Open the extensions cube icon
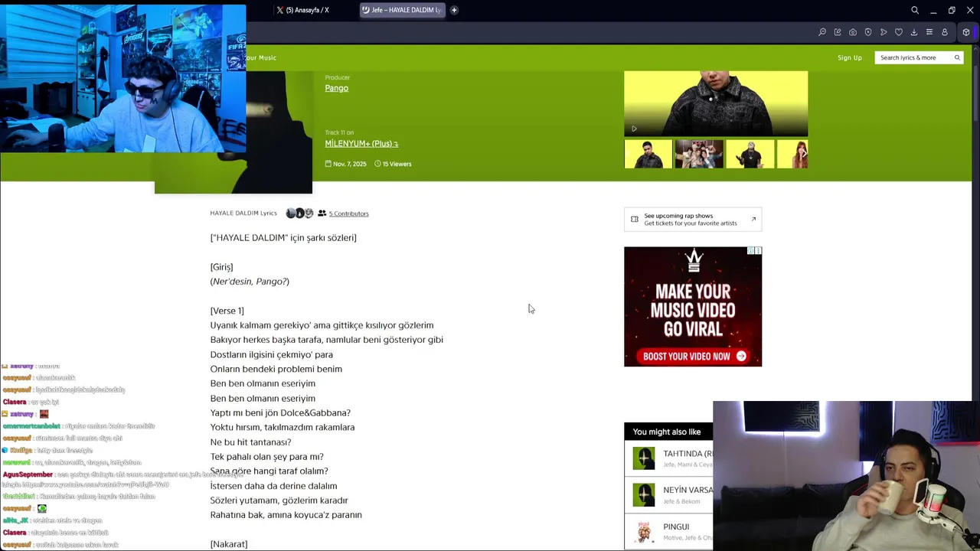 pos(966,32)
